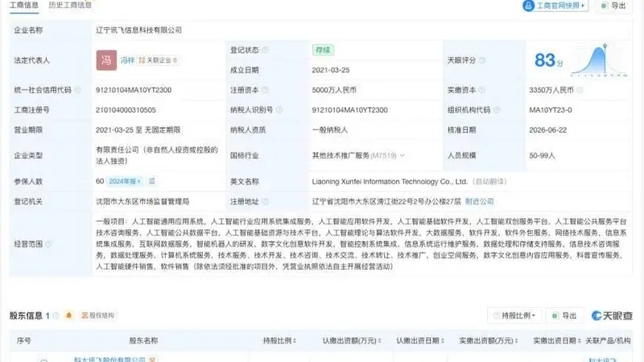Click help icon next to 经营范围

pos(48,244)
